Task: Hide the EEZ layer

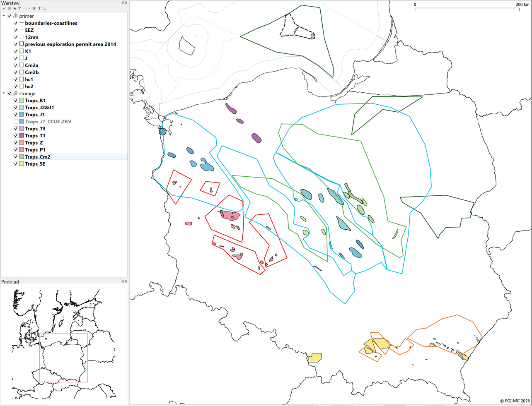Action: click(16, 30)
